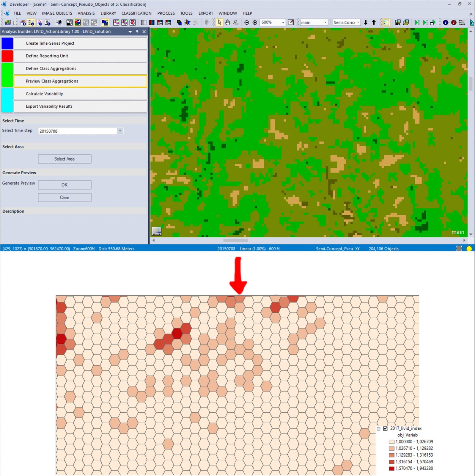Open the FILE menu
The image size is (475, 476).
pos(17,13)
